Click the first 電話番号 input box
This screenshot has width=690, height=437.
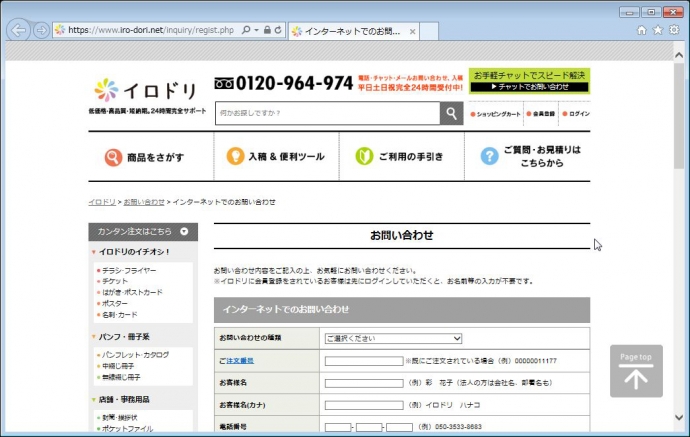338,427
